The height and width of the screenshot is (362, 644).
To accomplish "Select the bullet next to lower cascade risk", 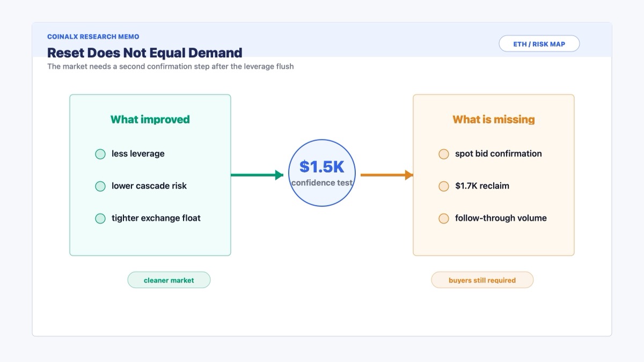I will (x=100, y=186).
